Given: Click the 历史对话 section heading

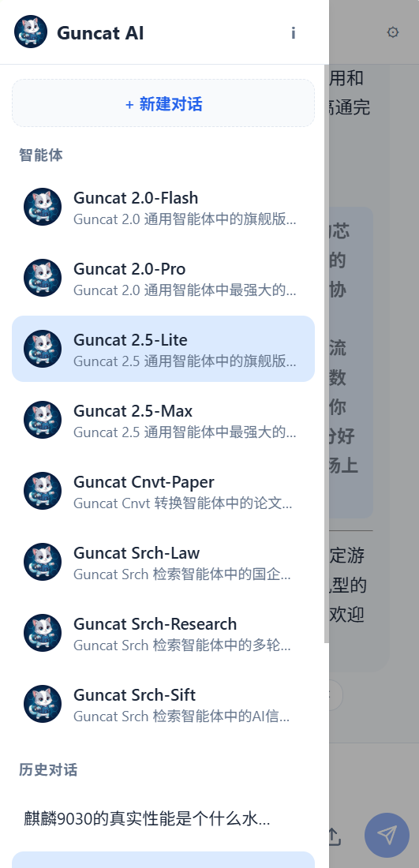Looking at the screenshot, I should 48,769.
